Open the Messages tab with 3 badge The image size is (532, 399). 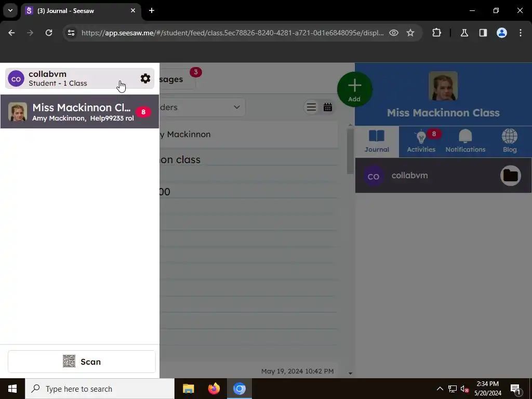click(x=178, y=79)
